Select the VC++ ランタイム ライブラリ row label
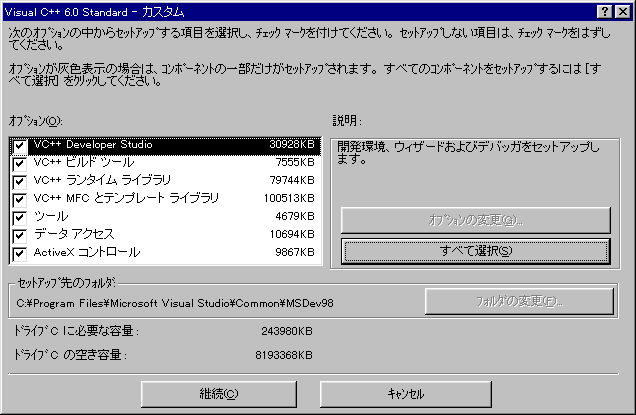636x415 pixels. [102, 180]
